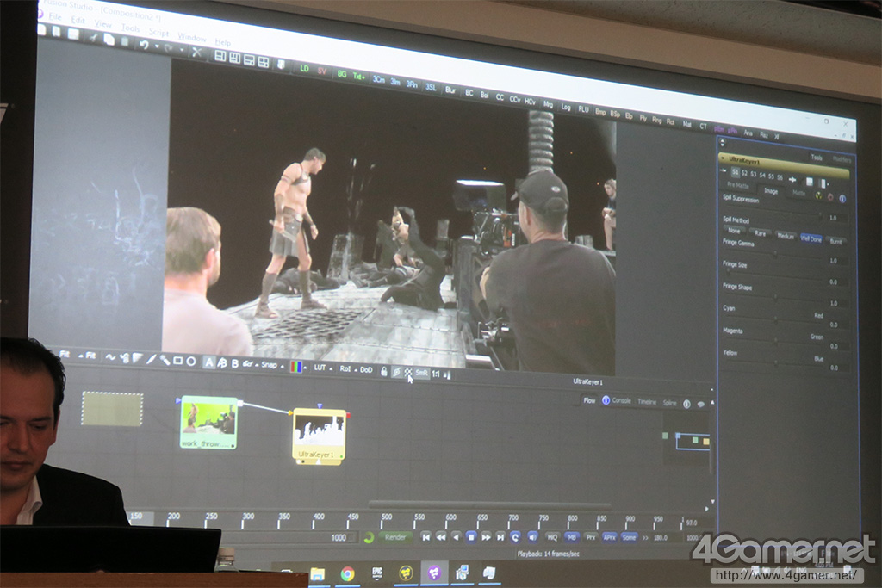Toggle RoI region of interest
The width and height of the screenshot is (882, 588).
[x=345, y=368]
